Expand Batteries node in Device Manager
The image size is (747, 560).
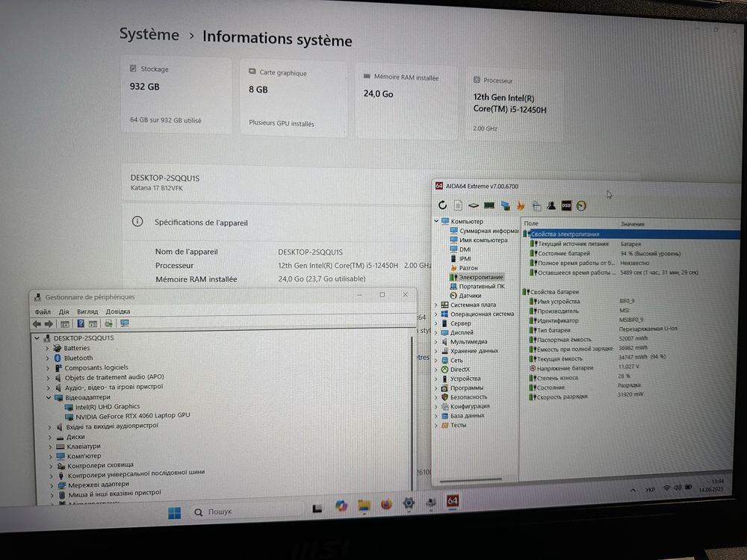point(47,348)
